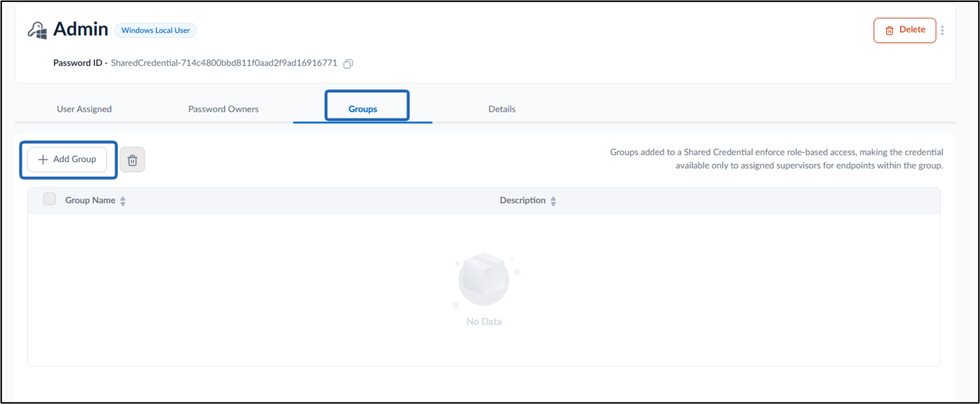This screenshot has height=404, width=980.
Task: Delete the Admin credential
Action: click(904, 30)
